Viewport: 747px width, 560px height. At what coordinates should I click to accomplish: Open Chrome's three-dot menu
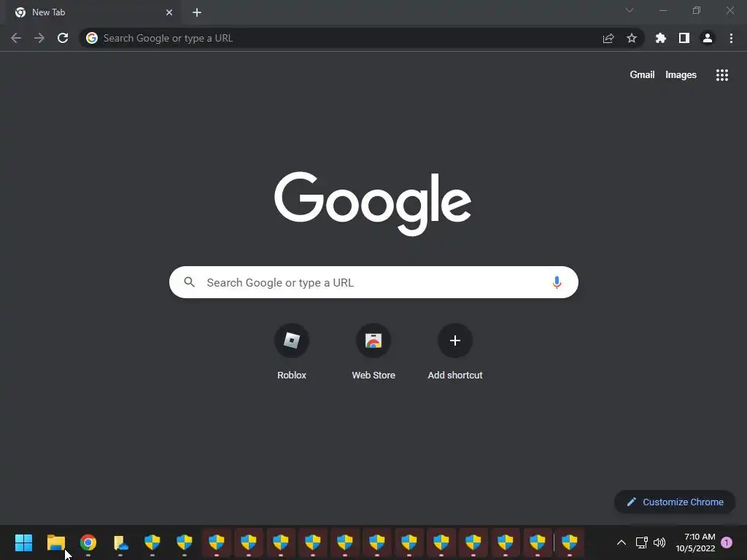731,38
